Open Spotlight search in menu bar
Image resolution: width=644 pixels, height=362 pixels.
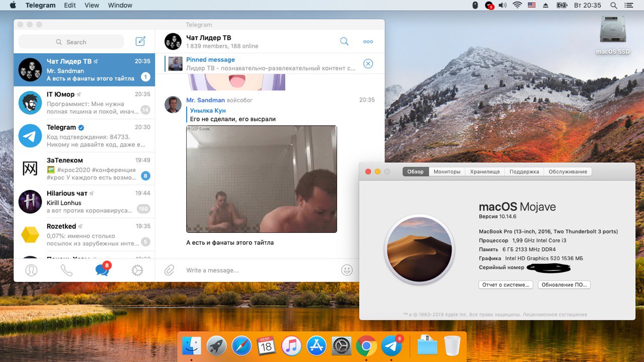(613, 5)
